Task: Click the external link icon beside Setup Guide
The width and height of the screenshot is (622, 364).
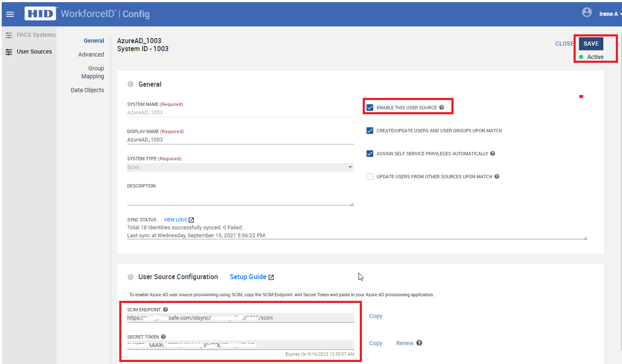Action: coord(271,277)
